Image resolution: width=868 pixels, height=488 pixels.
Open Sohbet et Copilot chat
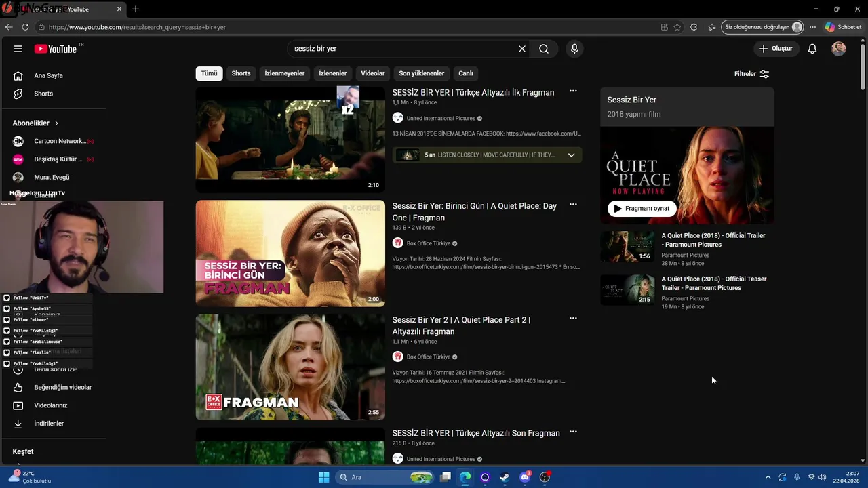[844, 27]
